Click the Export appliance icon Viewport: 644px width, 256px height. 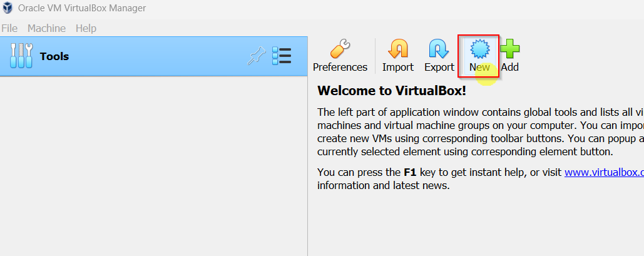pos(439,49)
